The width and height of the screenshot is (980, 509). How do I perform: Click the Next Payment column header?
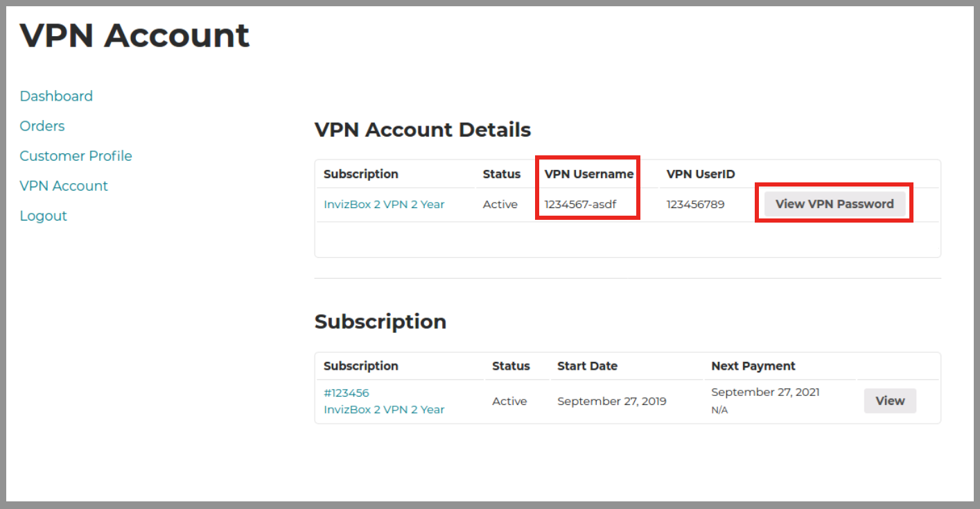[753, 366]
